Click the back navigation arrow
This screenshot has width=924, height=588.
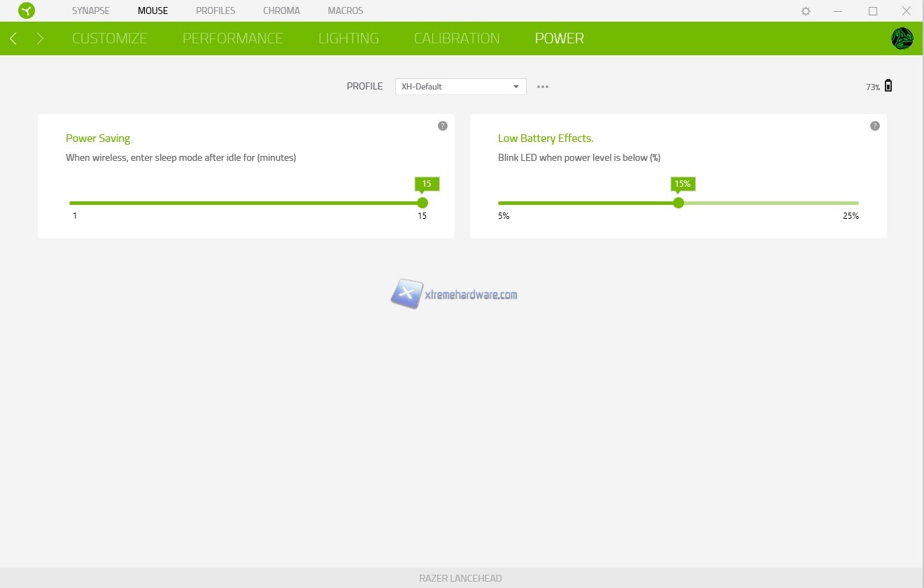(x=13, y=38)
